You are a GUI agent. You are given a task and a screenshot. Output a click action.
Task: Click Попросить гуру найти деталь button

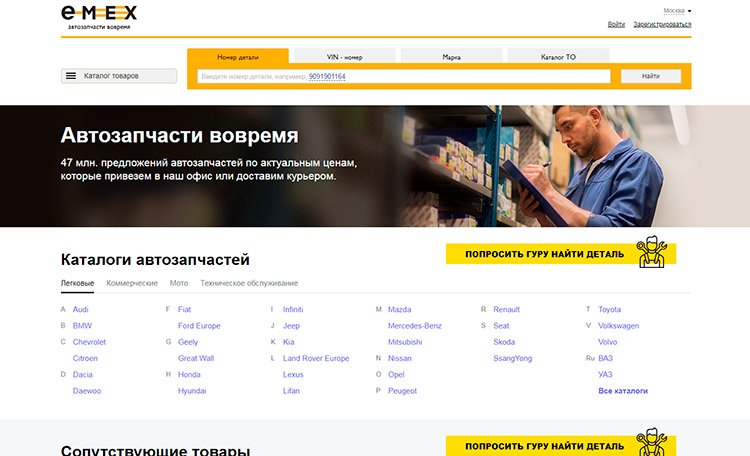click(x=545, y=254)
